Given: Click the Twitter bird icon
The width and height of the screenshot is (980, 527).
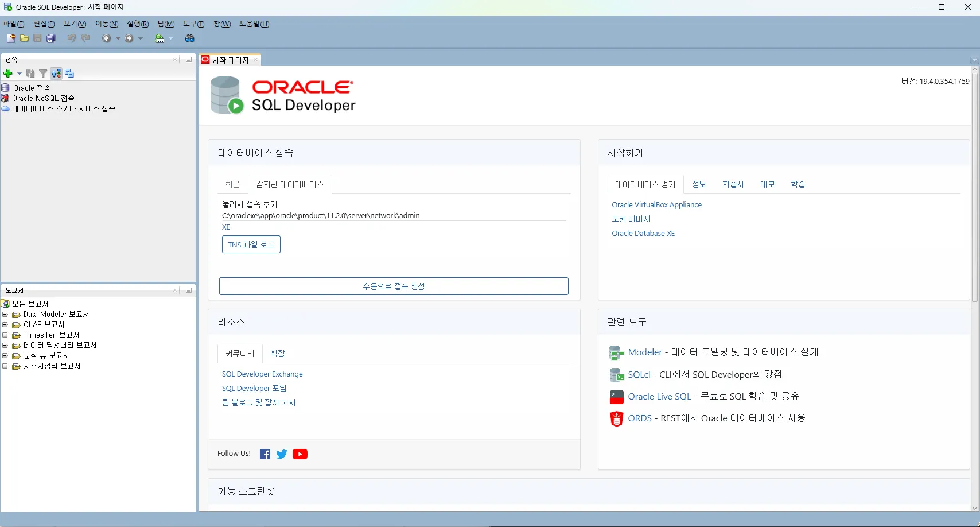Looking at the screenshot, I should coord(282,454).
